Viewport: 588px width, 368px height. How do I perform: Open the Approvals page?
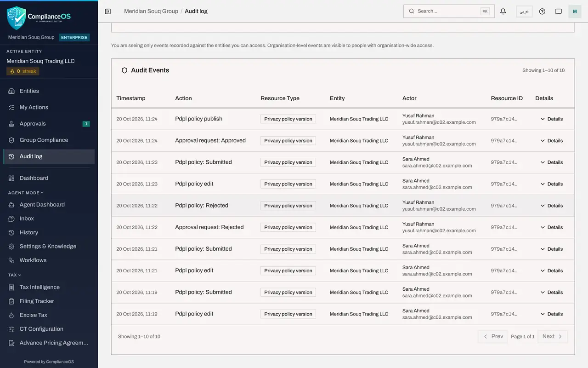coord(49,124)
